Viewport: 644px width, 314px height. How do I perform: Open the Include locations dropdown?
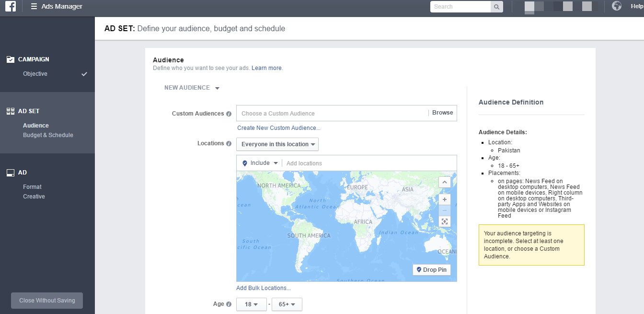pyautogui.click(x=260, y=163)
